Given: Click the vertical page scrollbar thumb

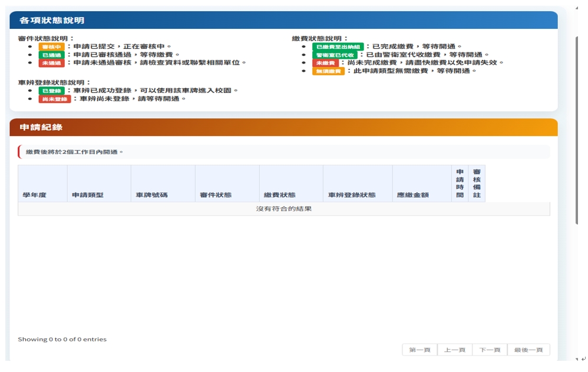Looking at the screenshot, I should pyautogui.click(x=577, y=130).
